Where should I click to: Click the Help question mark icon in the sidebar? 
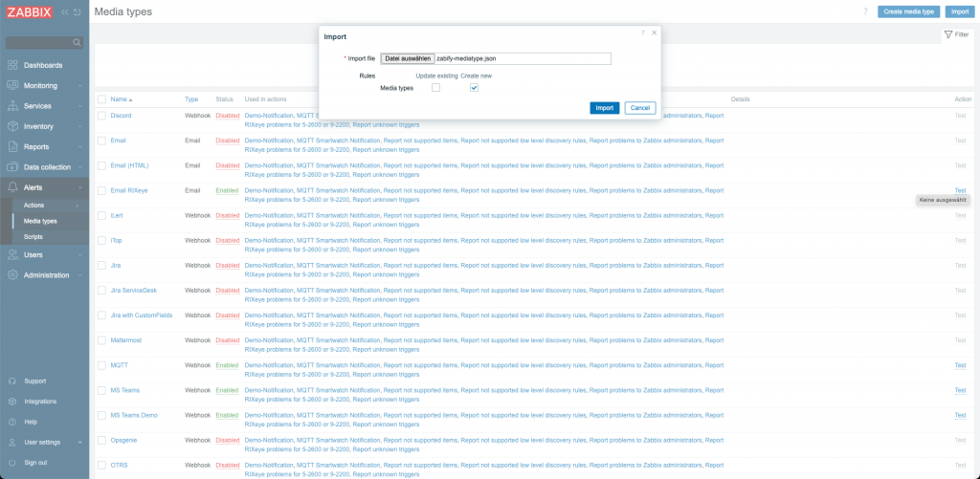pos(12,423)
